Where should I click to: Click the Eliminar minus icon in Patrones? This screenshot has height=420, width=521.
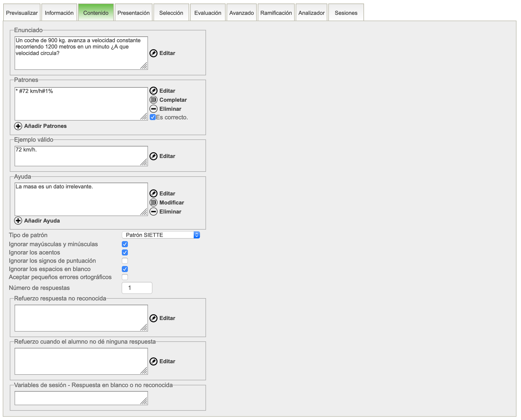pos(153,109)
